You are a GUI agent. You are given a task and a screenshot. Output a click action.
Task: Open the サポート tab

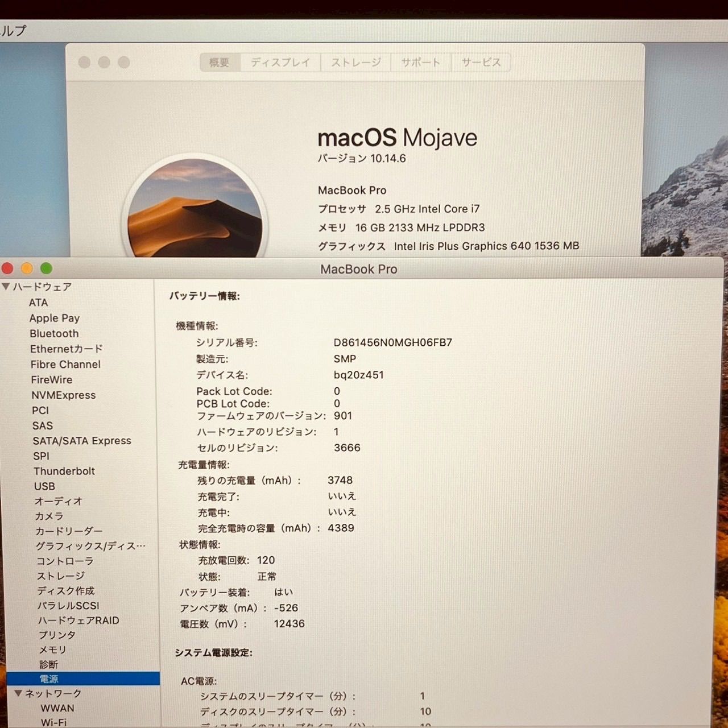420,62
